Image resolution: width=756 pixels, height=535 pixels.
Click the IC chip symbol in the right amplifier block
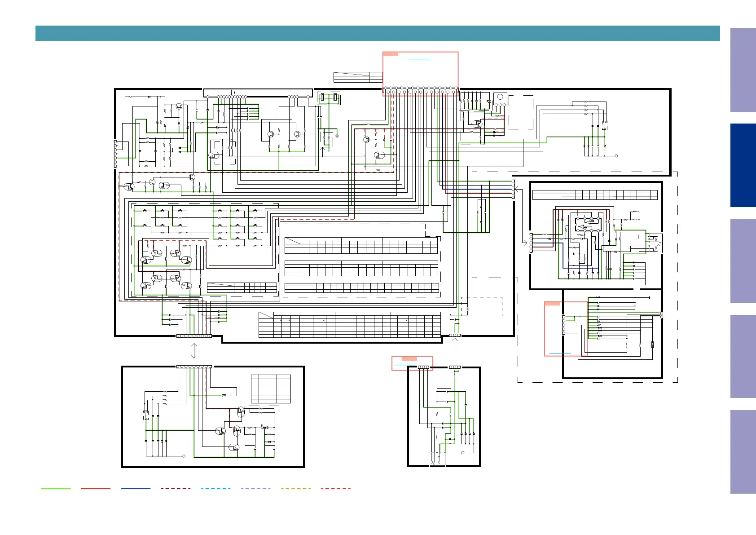tap(588, 225)
